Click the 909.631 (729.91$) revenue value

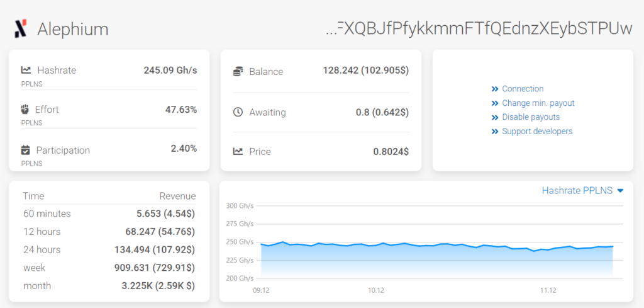pos(155,268)
